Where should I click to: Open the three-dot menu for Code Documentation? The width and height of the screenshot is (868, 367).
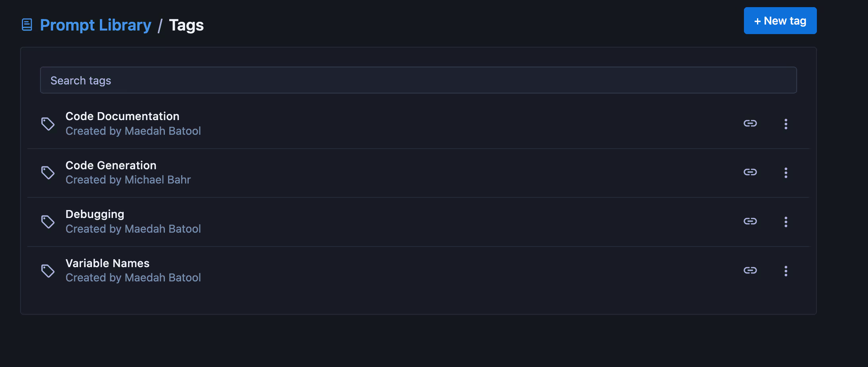(x=786, y=124)
